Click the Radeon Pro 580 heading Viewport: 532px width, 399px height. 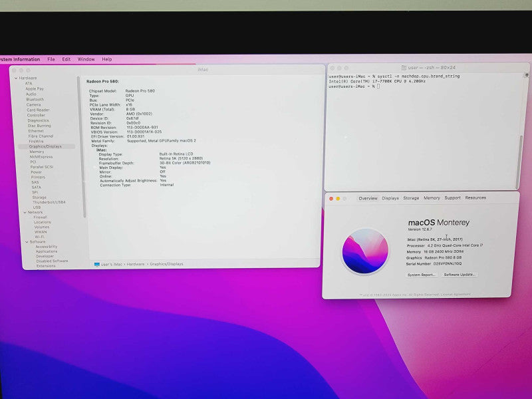102,81
